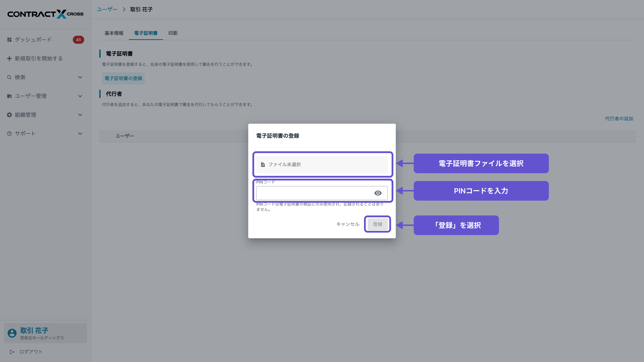This screenshot has width=644, height=362.
Task: Open the 印影 tab
Action: click(173, 33)
